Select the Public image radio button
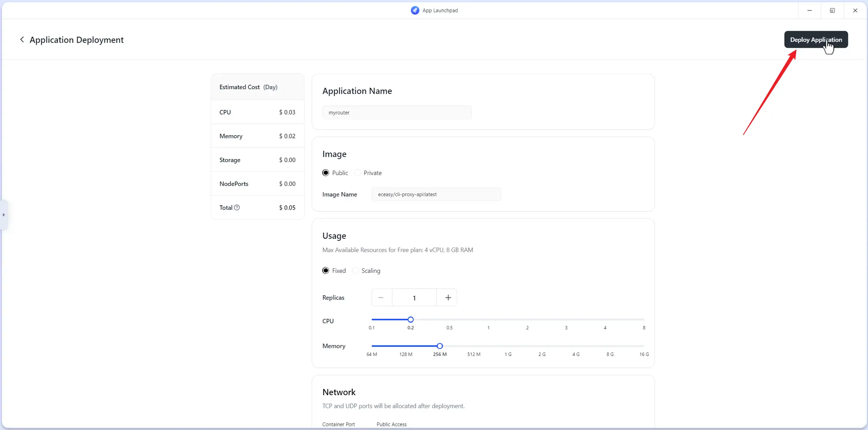The image size is (868, 430). tap(325, 173)
